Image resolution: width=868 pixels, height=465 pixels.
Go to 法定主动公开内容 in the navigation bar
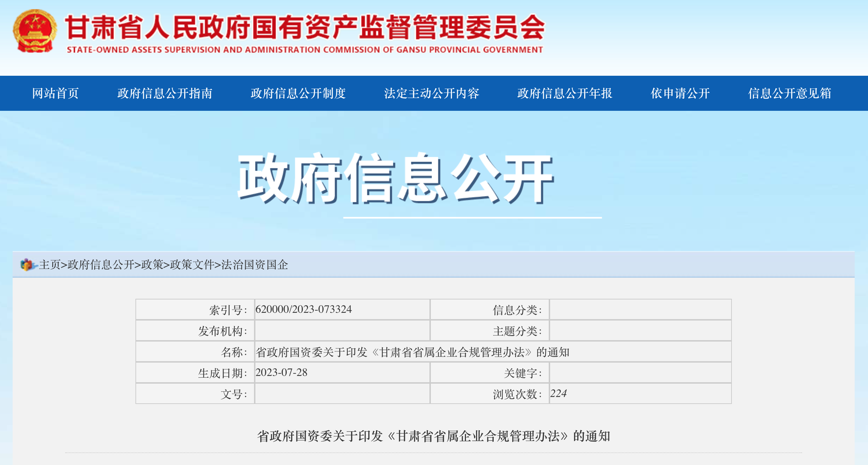tap(432, 93)
